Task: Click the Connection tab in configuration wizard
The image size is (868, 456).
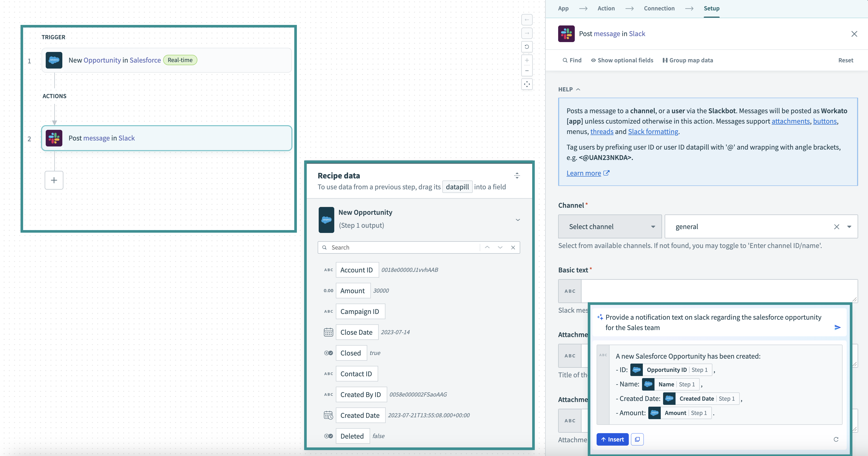Action: (x=659, y=8)
